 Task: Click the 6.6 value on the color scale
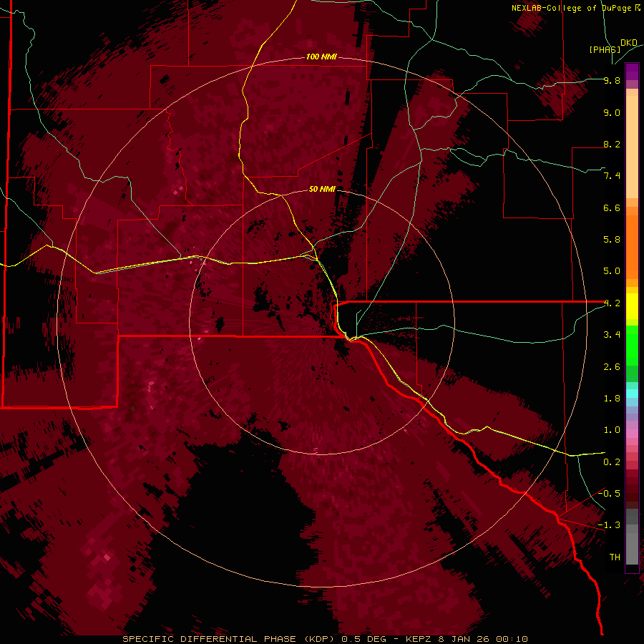click(x=612, y=208)
